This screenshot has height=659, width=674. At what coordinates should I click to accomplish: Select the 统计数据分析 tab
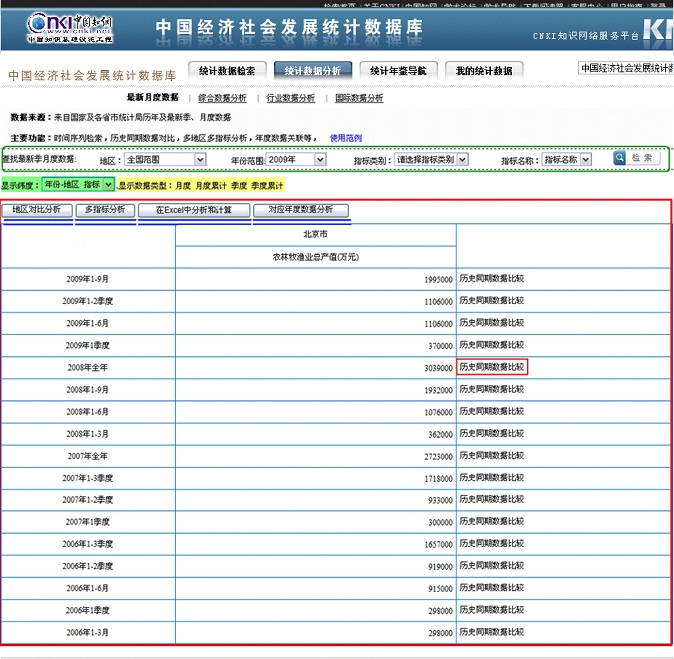point(312,71)
